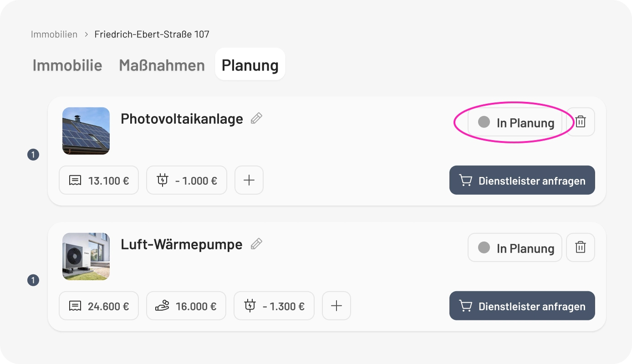Open the - 1.000 € energy savings chip

(187, 180)
